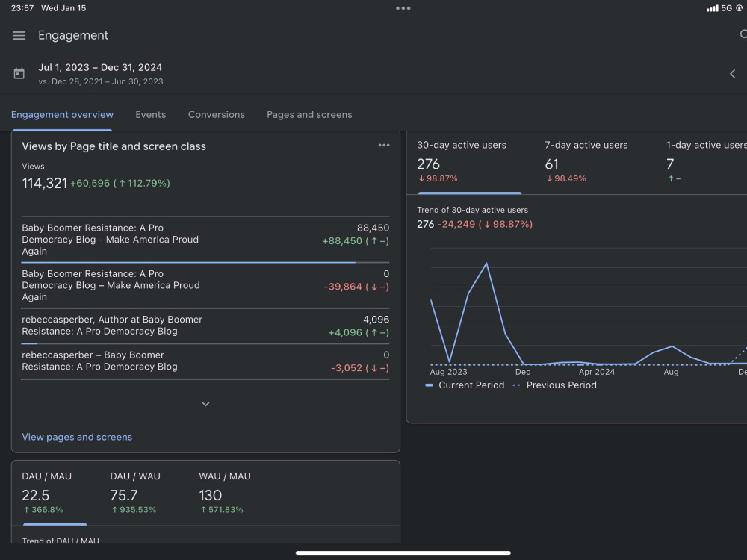Click the Aug 2023 axis label on chart
This screenshot has height=560, width=747.
click(448, 372)
